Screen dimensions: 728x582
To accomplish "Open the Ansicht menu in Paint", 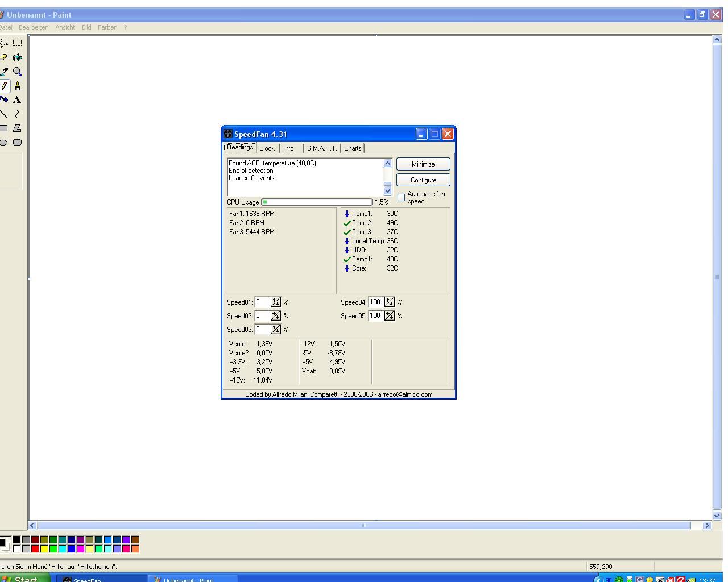I will tap(65, 27).
